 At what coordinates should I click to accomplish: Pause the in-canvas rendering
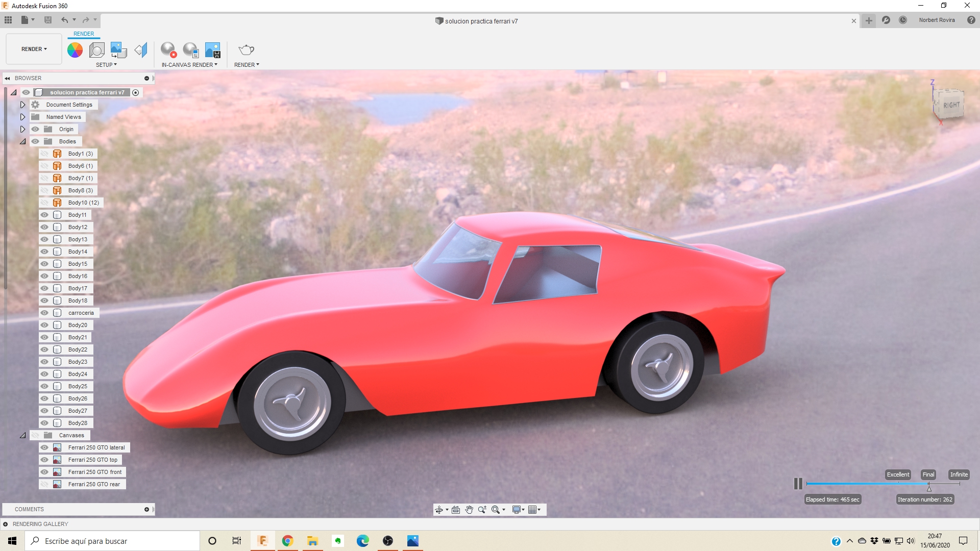click(798, 484)
